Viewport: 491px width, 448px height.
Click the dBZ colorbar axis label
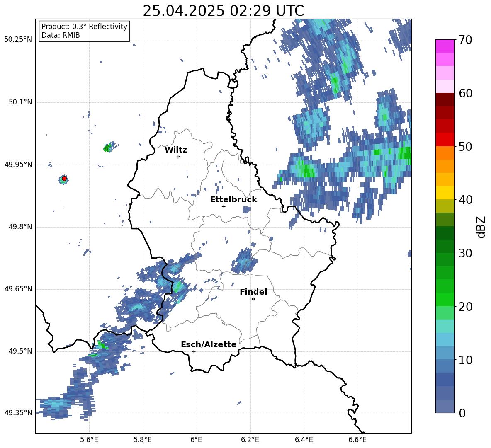[x=480, y=227]
